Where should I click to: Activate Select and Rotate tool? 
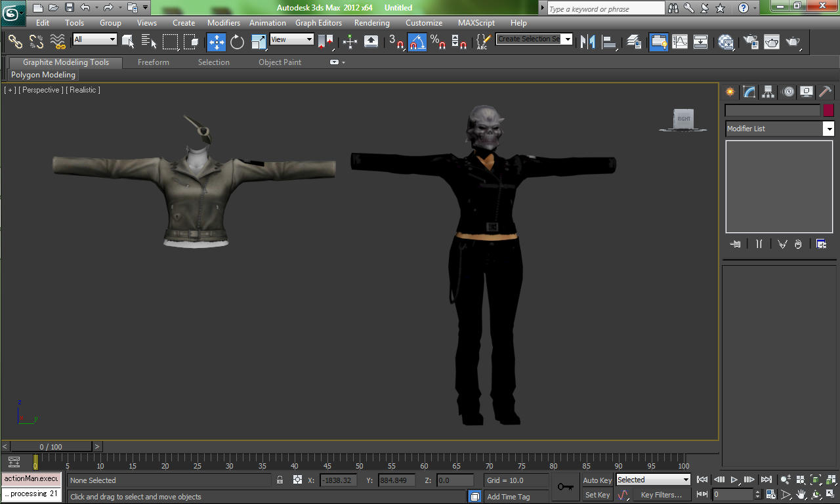click(x=238, y=42)
